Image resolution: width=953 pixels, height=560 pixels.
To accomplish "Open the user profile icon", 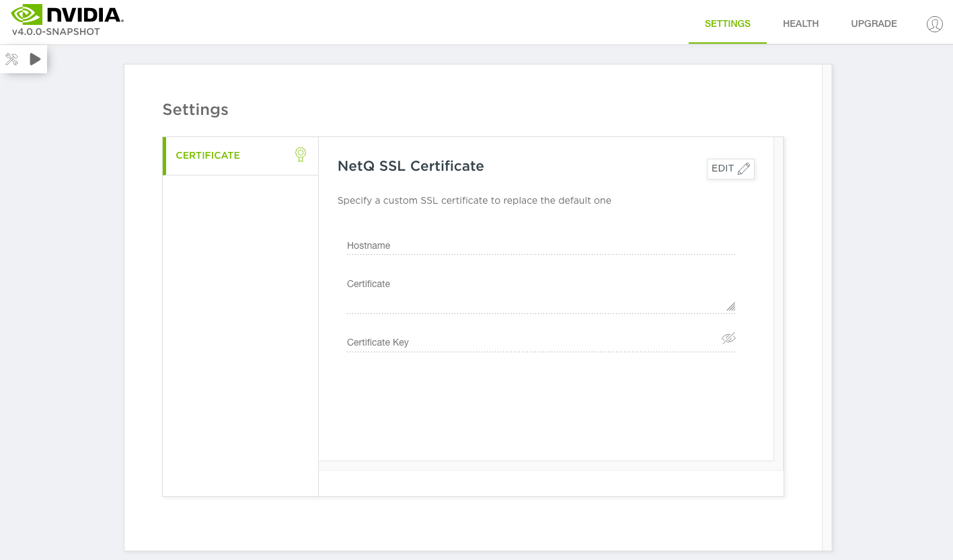I will (934, 24).
